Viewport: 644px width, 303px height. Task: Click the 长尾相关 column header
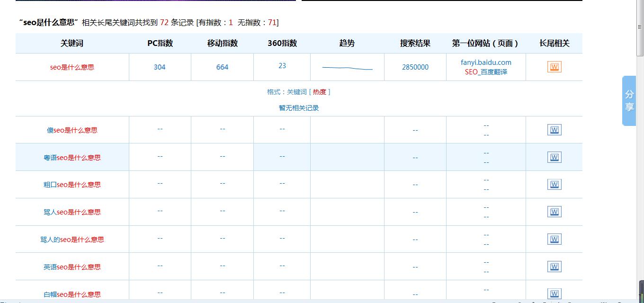[554, 43]
